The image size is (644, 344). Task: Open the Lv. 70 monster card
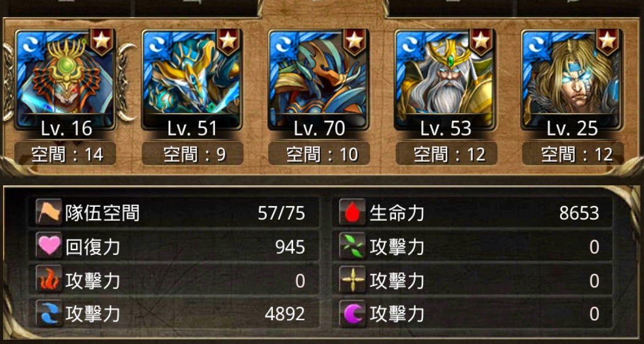(318, 80)
